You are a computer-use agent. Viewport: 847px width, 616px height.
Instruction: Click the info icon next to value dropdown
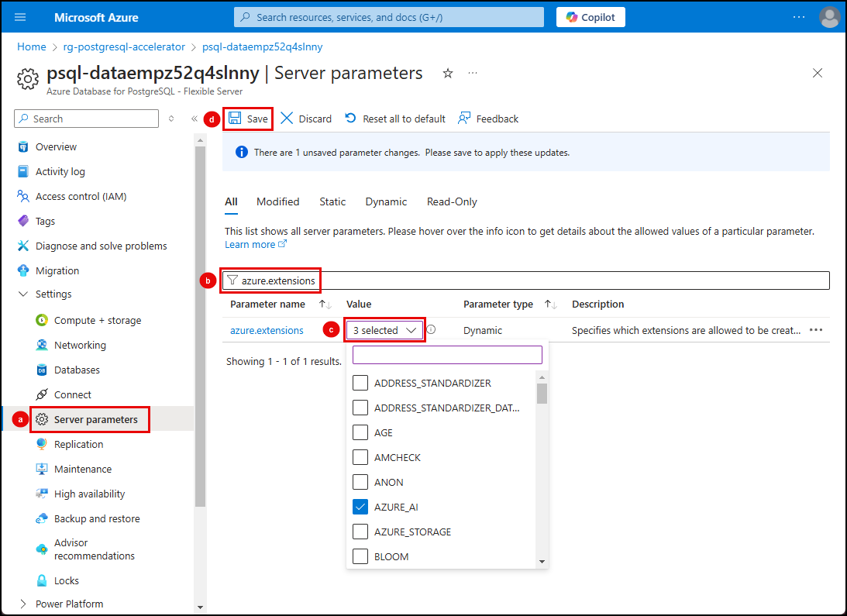click(x=431, y=329)
